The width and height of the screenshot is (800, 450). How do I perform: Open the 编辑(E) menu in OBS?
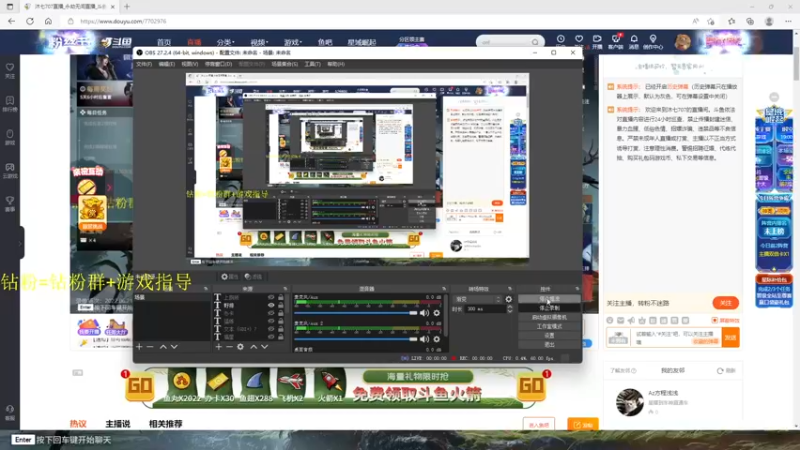[x=166, y=64]
